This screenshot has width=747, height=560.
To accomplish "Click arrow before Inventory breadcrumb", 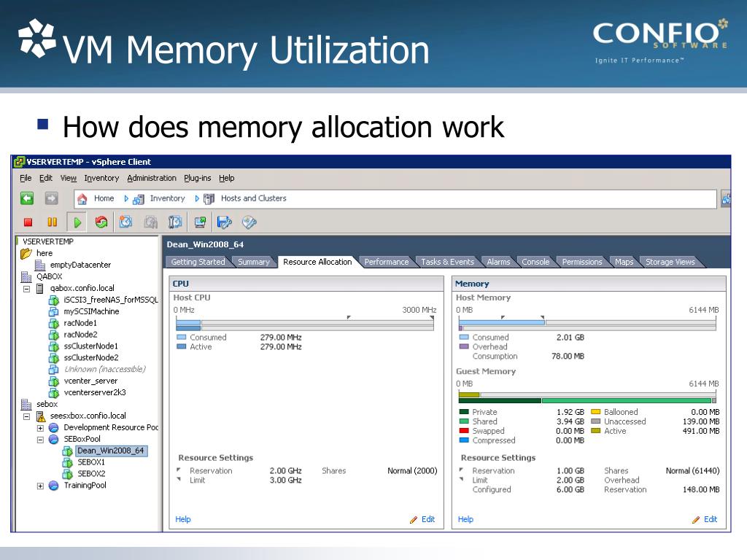I will [x=126, y=198].
